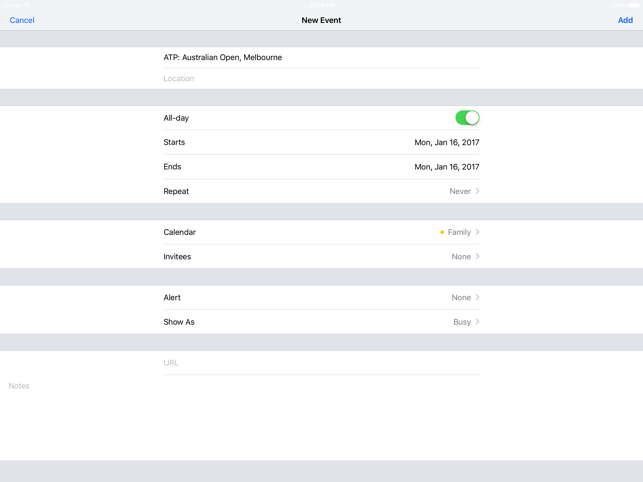
Task: Tap the Starts label
Action: pyautogui.click(x=174, y=142)
